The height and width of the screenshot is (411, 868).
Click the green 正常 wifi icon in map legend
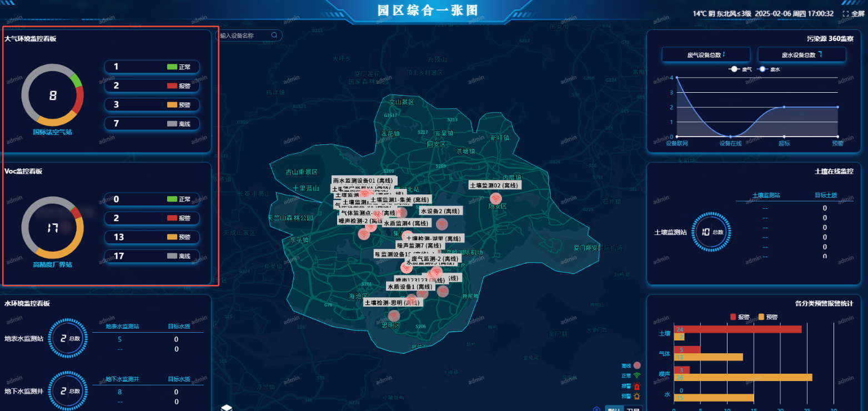[x=637, y=375]
